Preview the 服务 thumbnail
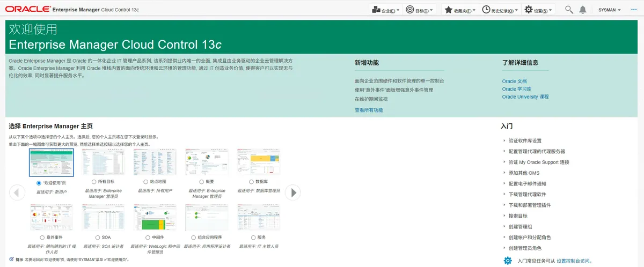 259,217
